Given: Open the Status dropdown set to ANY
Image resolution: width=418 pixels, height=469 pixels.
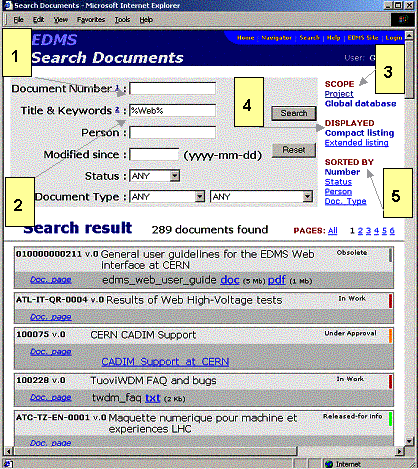Looking at the screenshot, I should point(155,176).
